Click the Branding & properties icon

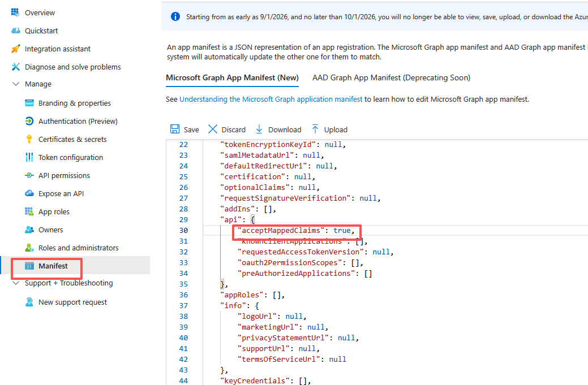pyautogui.click(x=29, y=103)
